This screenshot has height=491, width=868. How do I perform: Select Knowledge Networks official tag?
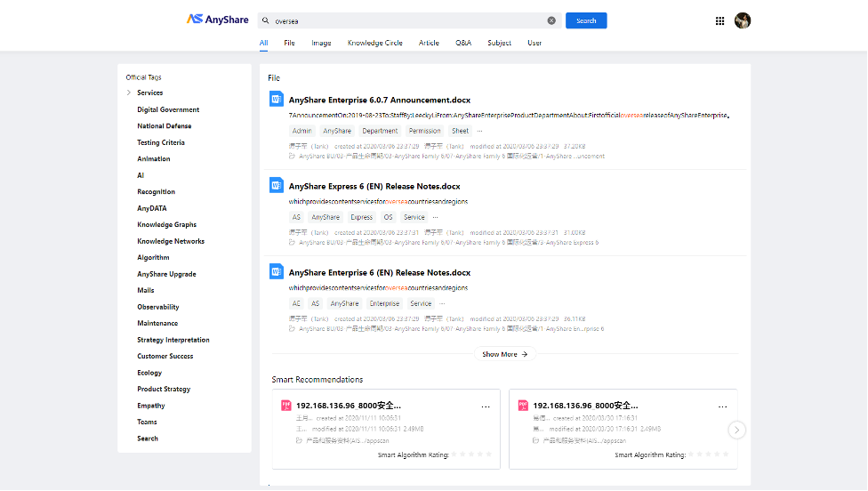(171, 241)
